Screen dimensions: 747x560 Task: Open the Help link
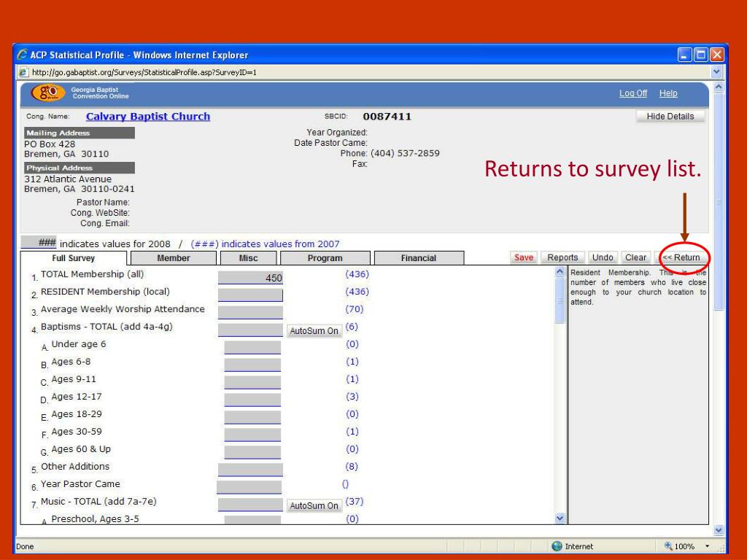[668, 93]
